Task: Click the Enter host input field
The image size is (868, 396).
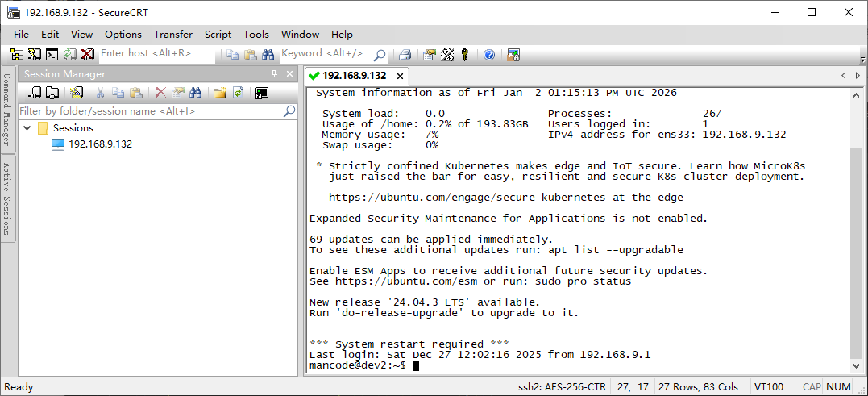Action: click(x=156, y=54)
